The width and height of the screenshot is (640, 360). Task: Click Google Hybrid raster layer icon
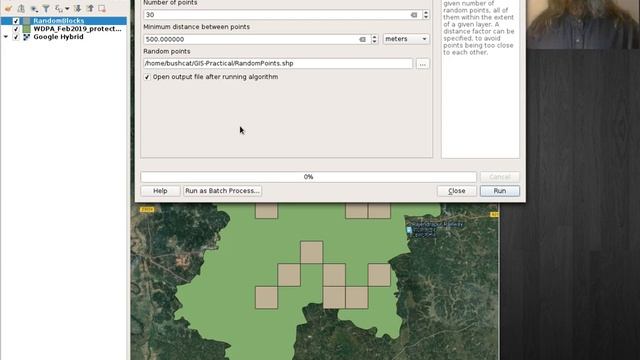pyautogui.click(x=27, y=37)
